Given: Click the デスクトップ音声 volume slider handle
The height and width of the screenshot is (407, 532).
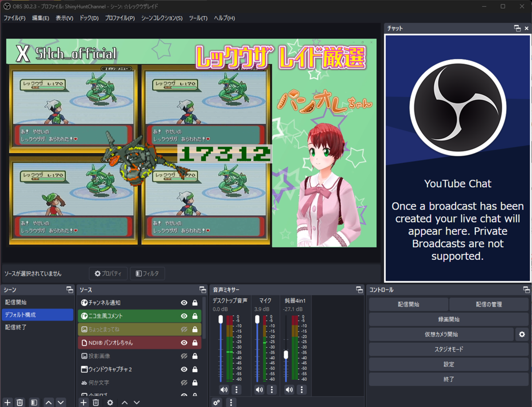Looking at the screenshot, I should click(x=220, y=320).
